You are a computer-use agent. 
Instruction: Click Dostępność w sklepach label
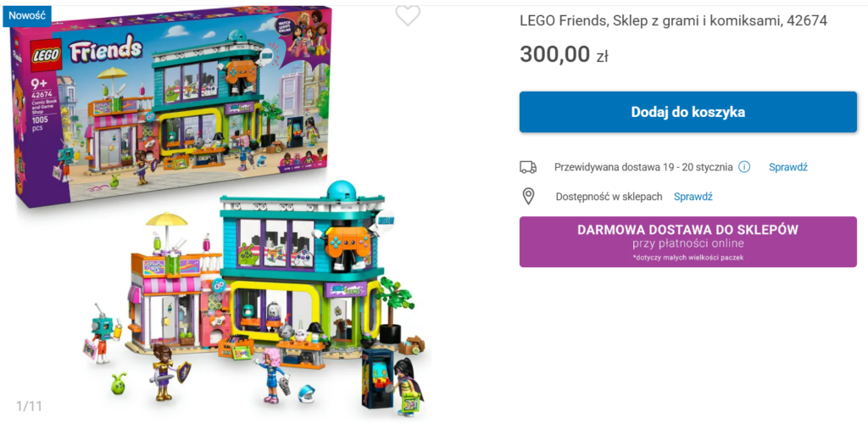609,196
